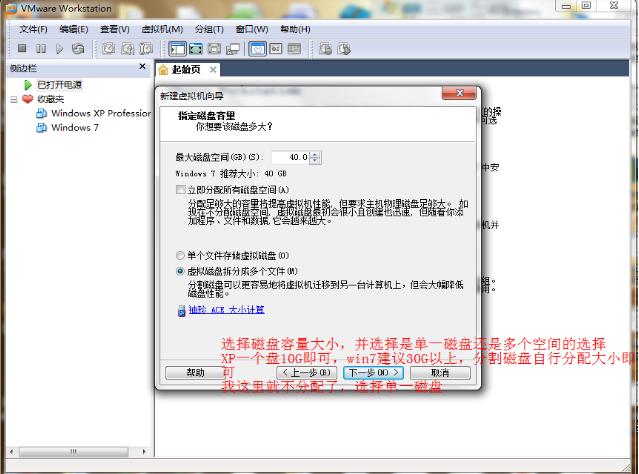Open the 袖珍 ACE 大小计算 link

[227, 310]
